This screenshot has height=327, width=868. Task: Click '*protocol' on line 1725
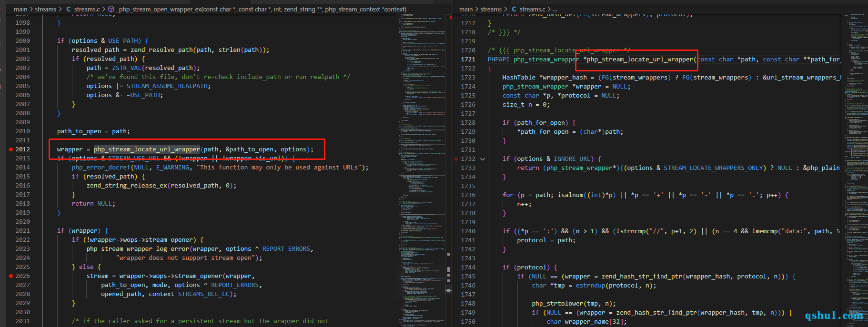click(574, 95)
